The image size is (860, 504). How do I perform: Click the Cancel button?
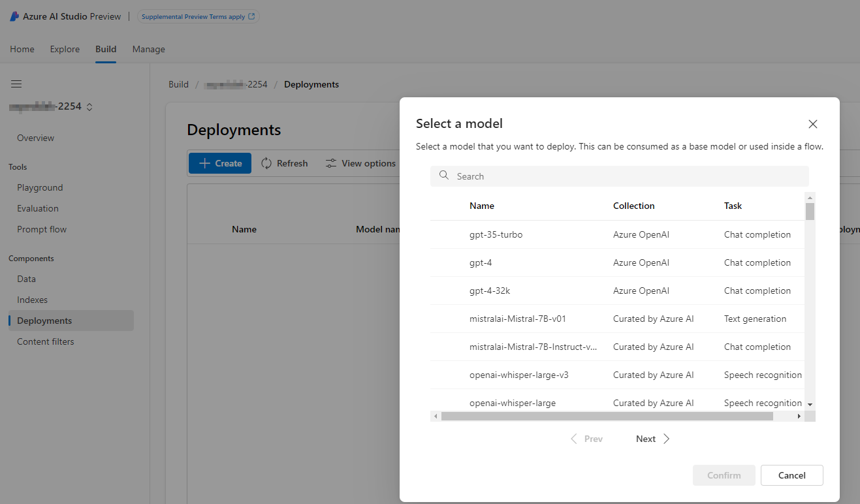791,475
